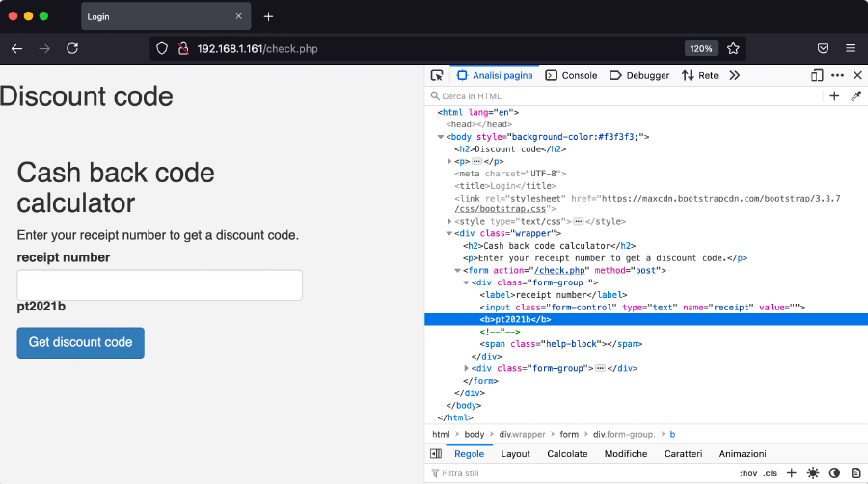Toggle dark color scheme simulation
The image size is (868, 484).
834,473
